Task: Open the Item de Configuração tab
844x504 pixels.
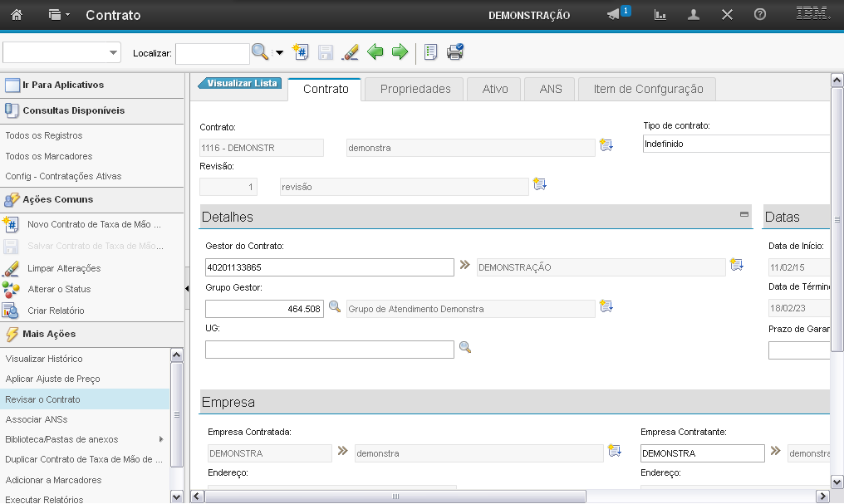Action: tap(648, 90)
